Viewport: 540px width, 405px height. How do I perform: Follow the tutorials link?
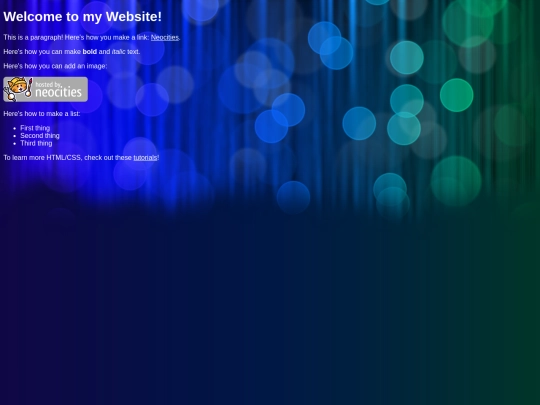coord(145,157)
